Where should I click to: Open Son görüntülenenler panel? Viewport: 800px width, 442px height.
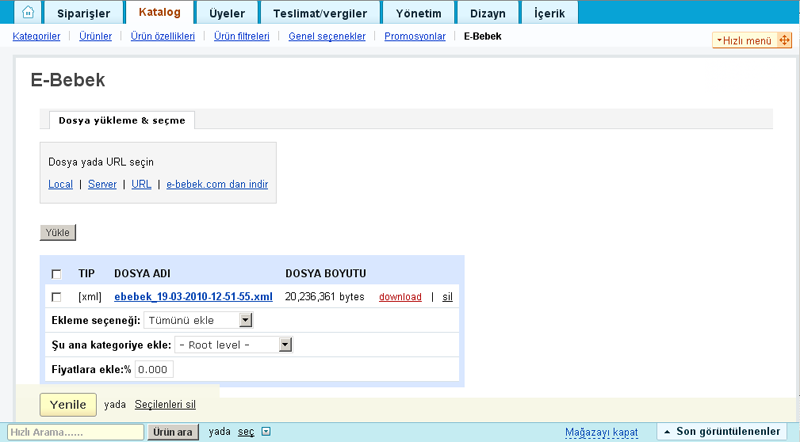(x=721, y=432)
